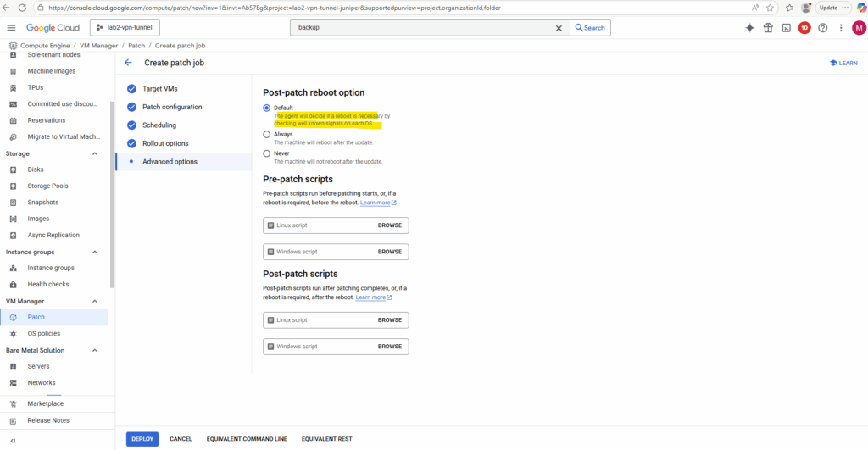This screenshot has height=450, width=868.
Task: Click the Instance groups item icon
Action: coord(14,268)
